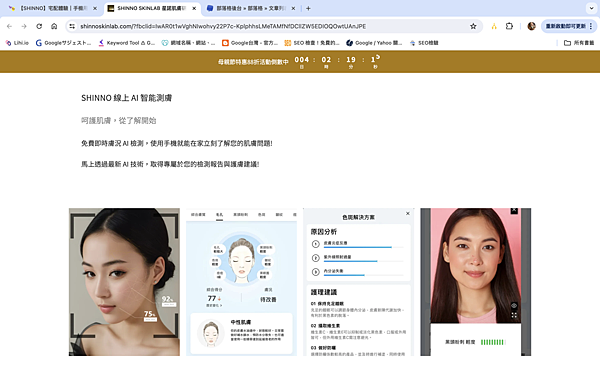Image resolution: width=600 pixels, height=375 pixels.
Task: Open the Google / Yahoo bookmark
Action: (374, 43)
